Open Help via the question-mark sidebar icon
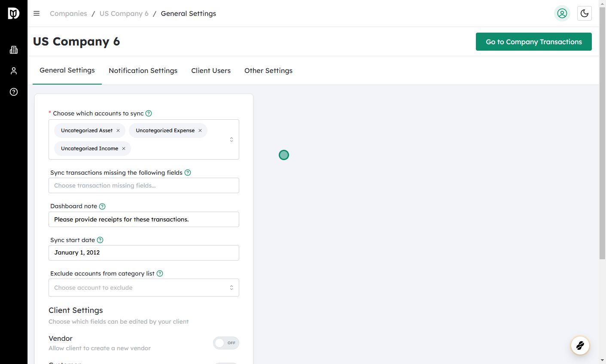 [x=13, y=92]
